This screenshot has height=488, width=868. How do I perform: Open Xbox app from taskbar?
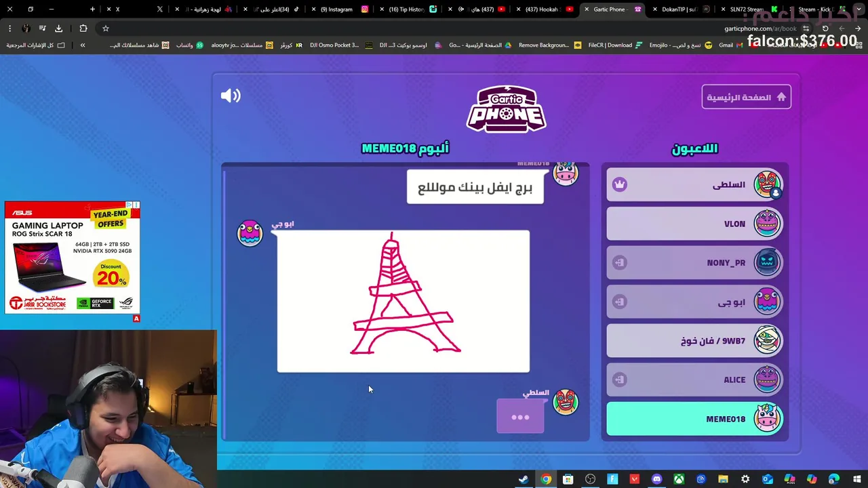pos(679,479)
